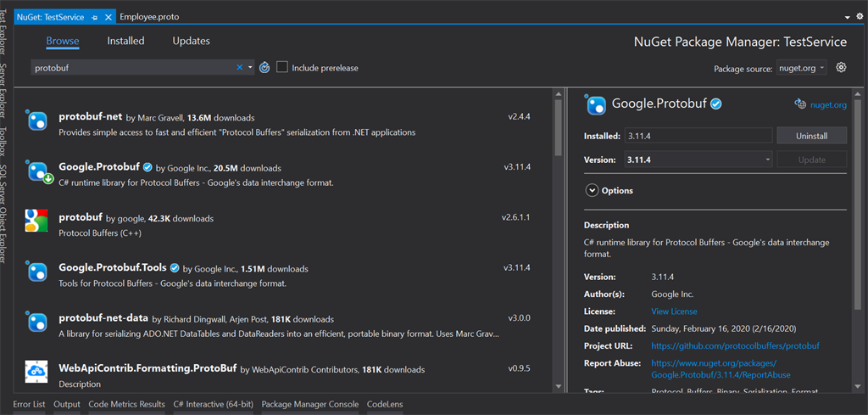Expand the Options section
Screen dimensions: 868x415
click(609, 191)
